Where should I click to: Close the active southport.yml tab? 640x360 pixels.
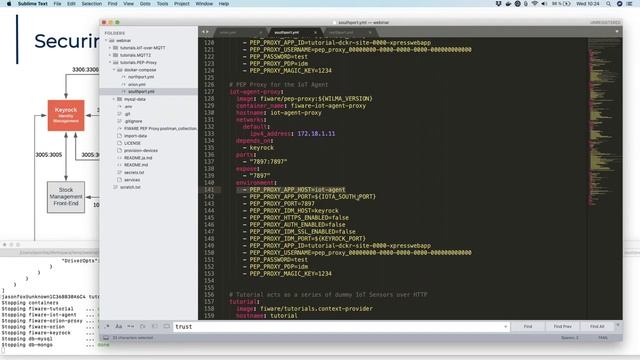(x=315, y=32)
